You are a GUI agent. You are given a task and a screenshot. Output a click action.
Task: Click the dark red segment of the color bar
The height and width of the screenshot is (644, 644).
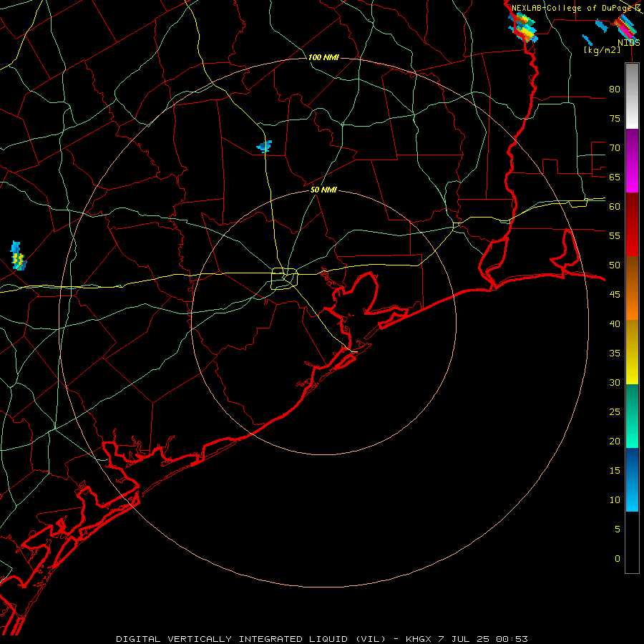point(632,224)
